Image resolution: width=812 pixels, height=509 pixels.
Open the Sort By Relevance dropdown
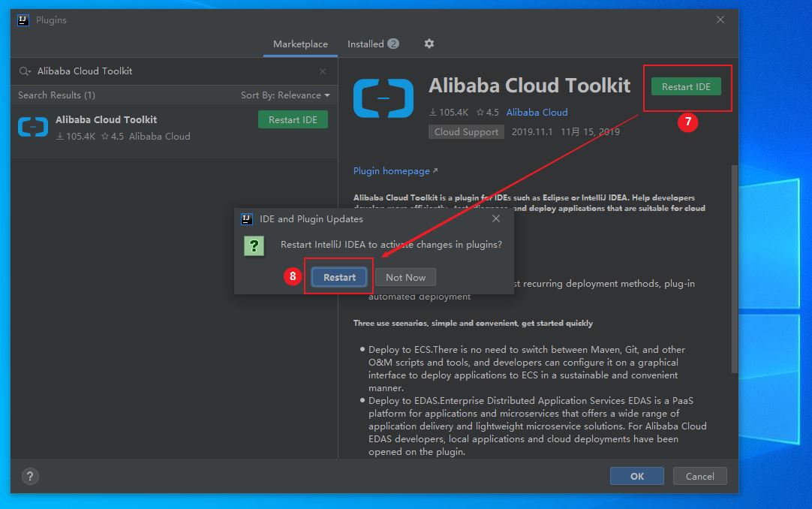285,95
